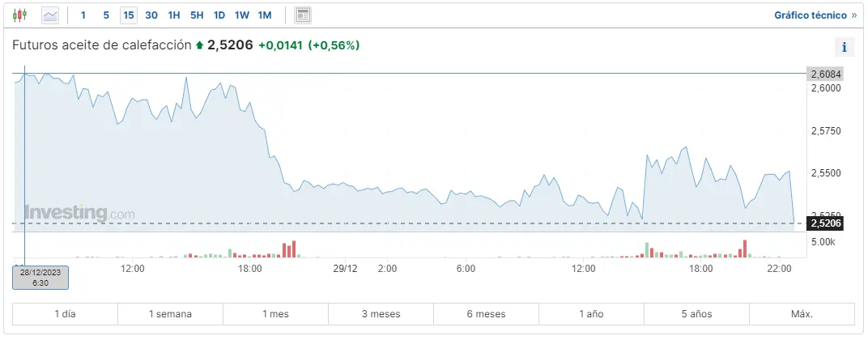This screenshot has width=868, height=340.
Task: Switch to the 1H interval
Action: pyautogui.click(x=174, y=15)
